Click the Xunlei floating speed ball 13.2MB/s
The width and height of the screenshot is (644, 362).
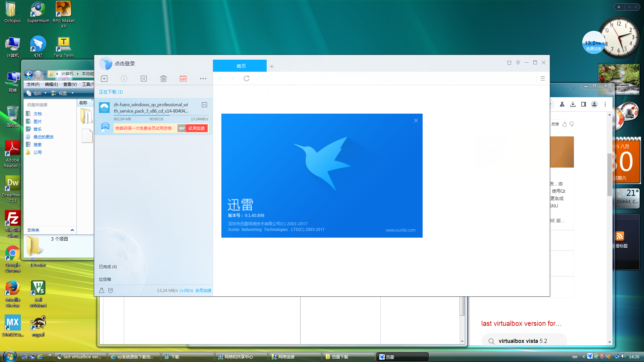[x=594, y=43]
